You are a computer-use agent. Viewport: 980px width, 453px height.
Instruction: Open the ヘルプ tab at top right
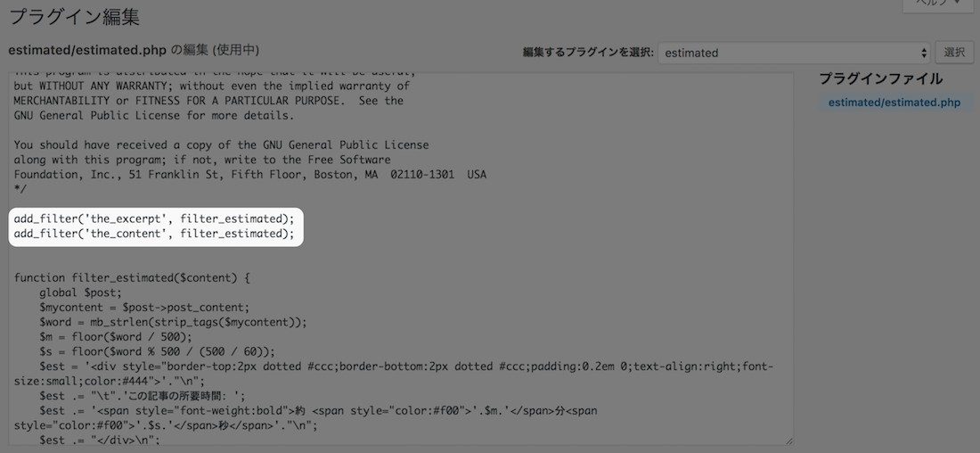[940, 4]
